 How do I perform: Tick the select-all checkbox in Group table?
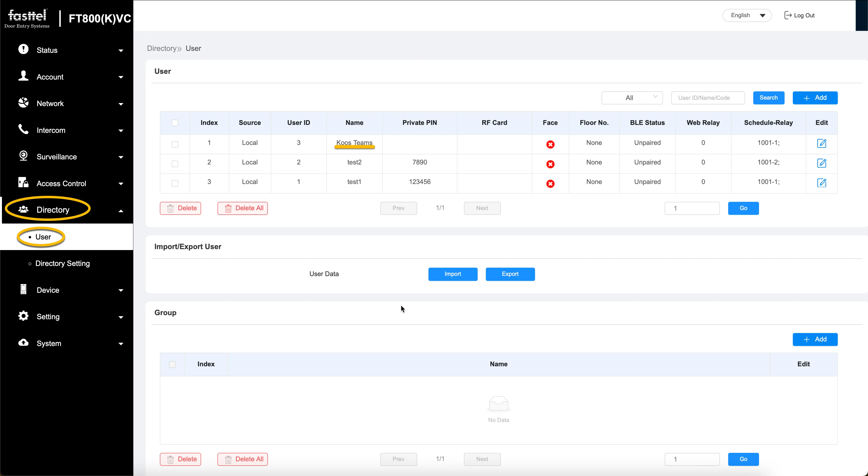pos(172,364)
